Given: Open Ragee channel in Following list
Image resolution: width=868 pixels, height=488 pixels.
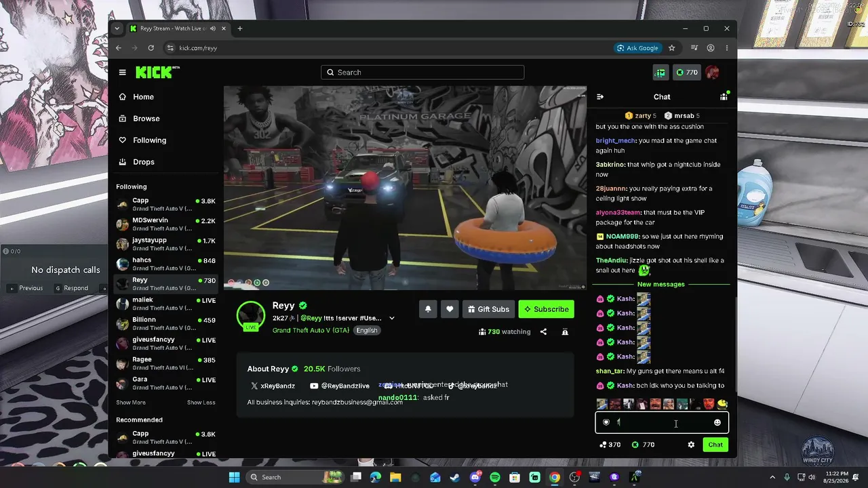Looking at the screenshot, I should tap(165, 363).
